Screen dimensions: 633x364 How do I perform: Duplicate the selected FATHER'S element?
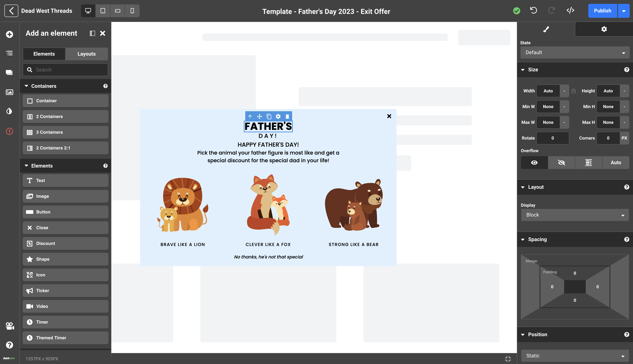tap(269, 117)
